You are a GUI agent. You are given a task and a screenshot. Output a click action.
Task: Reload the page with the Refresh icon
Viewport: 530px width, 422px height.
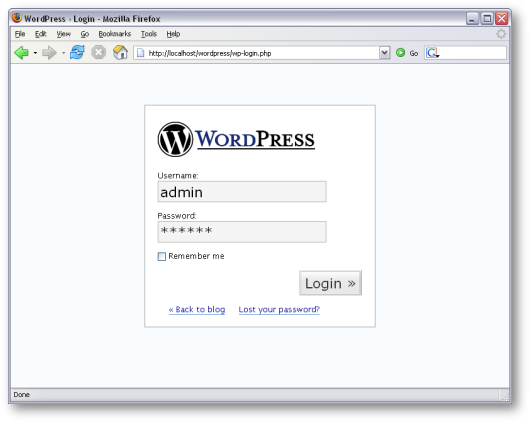pyautogui.click(x=77, y=52)
